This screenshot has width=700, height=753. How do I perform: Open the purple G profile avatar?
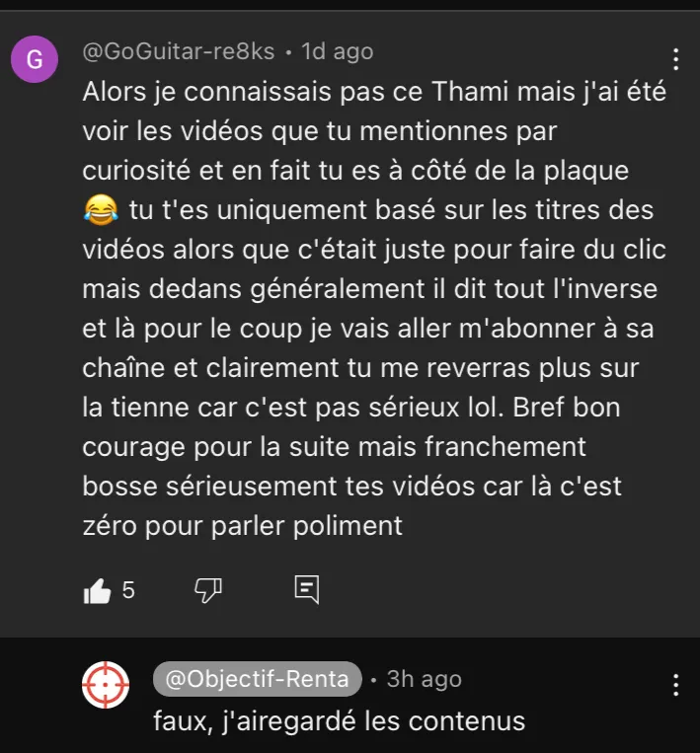(35, 59)
